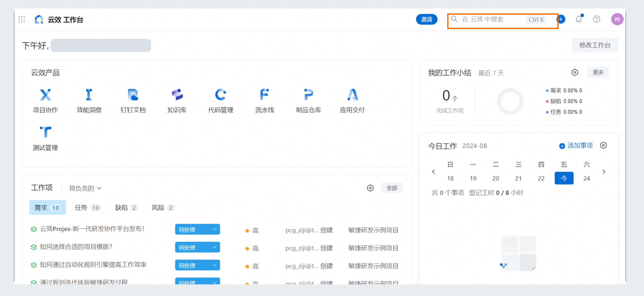Click requirement icon of 云效Projex row
644x296 pixels.
(34, 229)
